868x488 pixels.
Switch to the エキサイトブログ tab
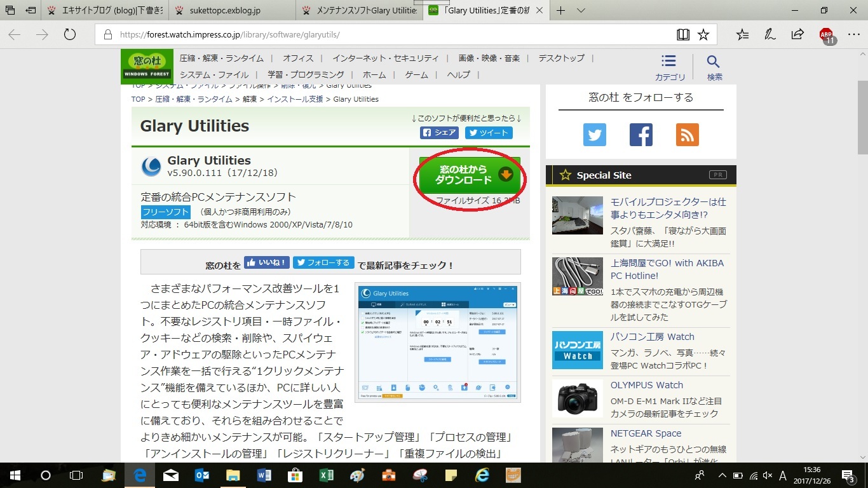pyautogui.click(x=104, y=10)
